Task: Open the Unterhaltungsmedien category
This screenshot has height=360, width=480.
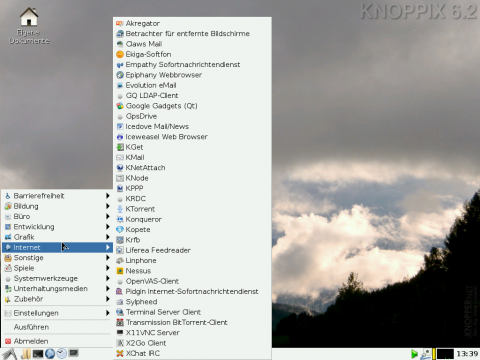Action: [57, 289]
